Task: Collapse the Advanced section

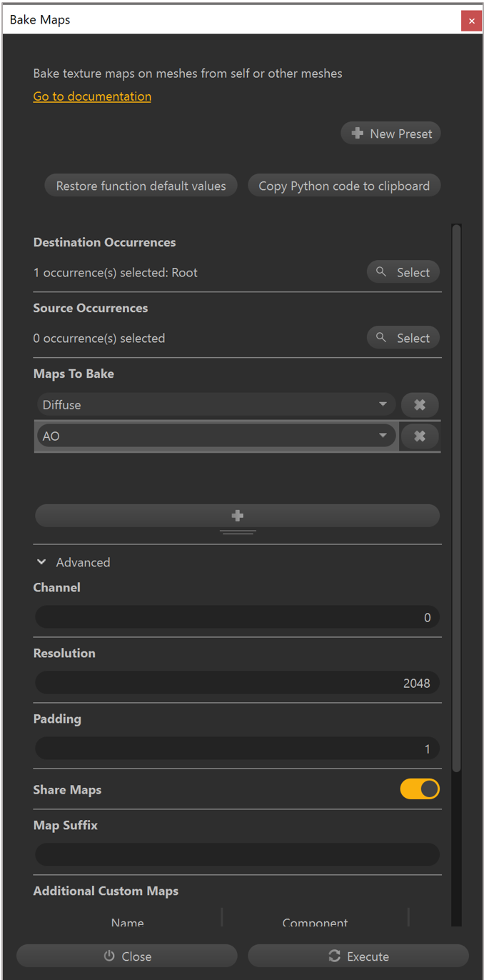Action: click(x=41, y=562)
